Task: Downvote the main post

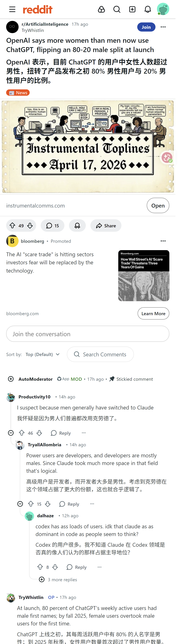Action: pos(30,225)
